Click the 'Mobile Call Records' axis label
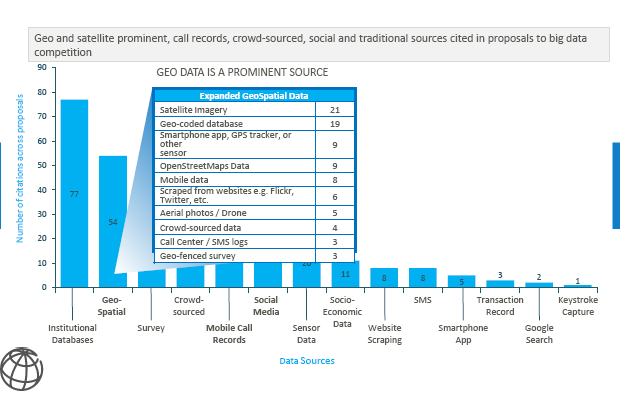 pos(229,334)
